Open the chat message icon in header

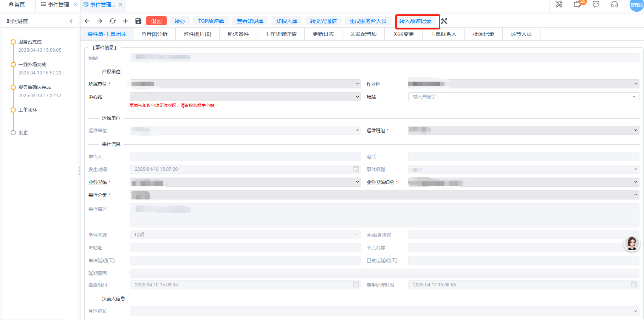tap(596, 5)
